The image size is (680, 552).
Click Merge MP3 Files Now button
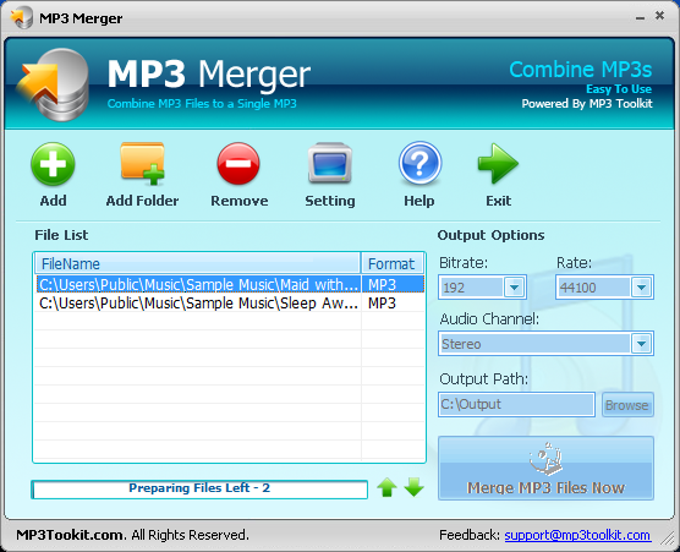click(546, 468)
